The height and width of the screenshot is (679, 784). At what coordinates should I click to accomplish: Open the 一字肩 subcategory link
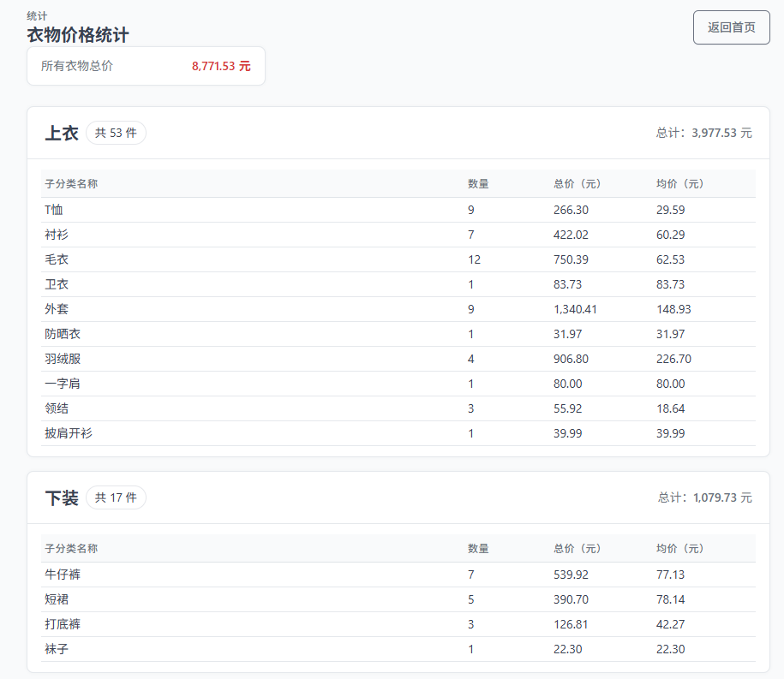[61, 384]
